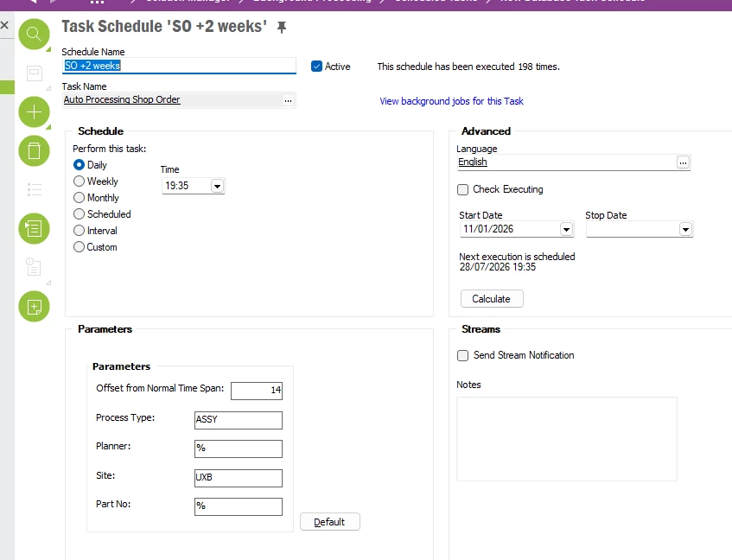Click the Process Type field ASSY
The width and height of the screenshot is (732, 560).
click(238, 420)
